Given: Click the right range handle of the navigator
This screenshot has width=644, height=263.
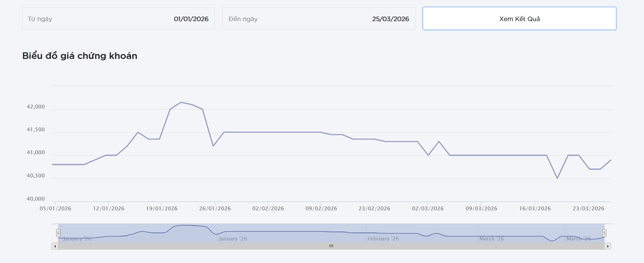Looking at the screenshot, I should point(604,233).
